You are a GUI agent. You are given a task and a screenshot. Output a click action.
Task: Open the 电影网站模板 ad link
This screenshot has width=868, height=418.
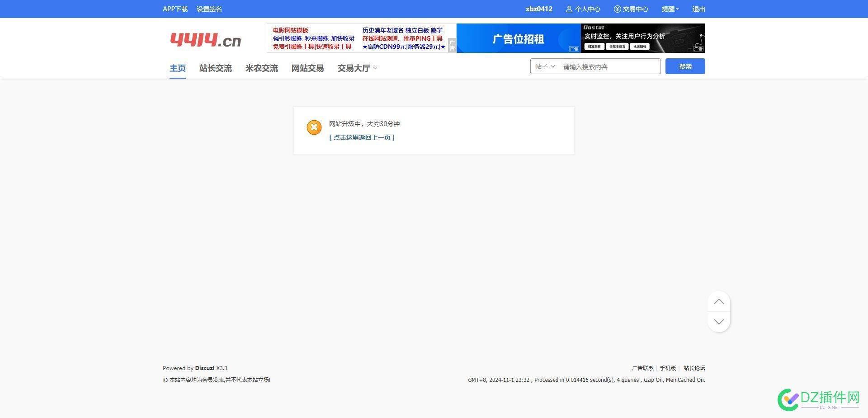pyautogui.click(x=290, y=30)
